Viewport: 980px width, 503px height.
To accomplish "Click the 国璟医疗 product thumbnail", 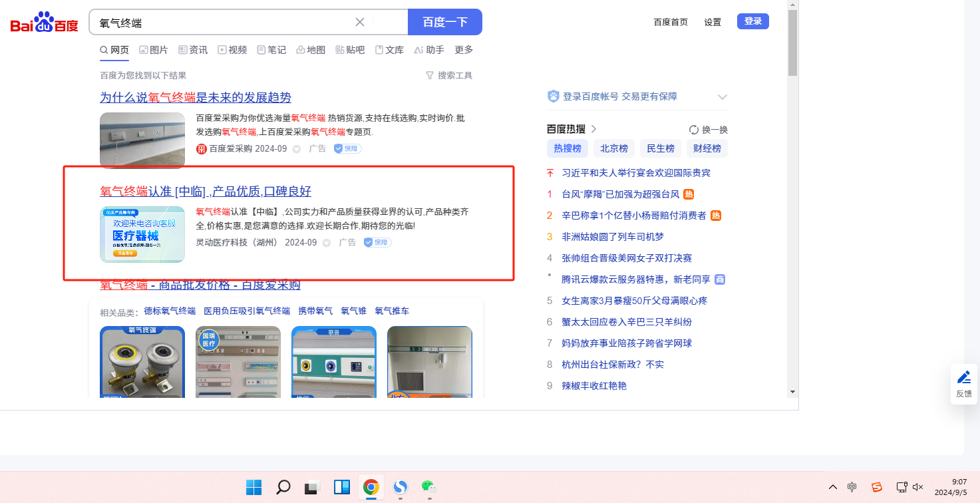I will click(238, 362).
